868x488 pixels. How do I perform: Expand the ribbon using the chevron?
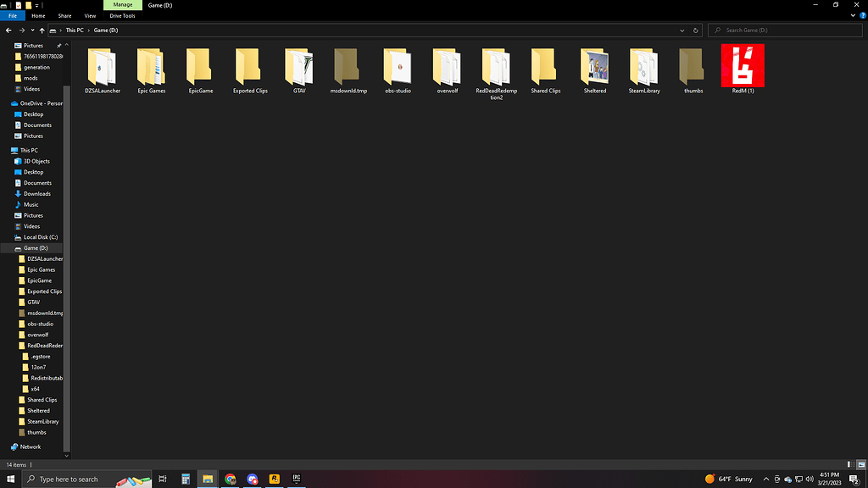click(852, 16)
